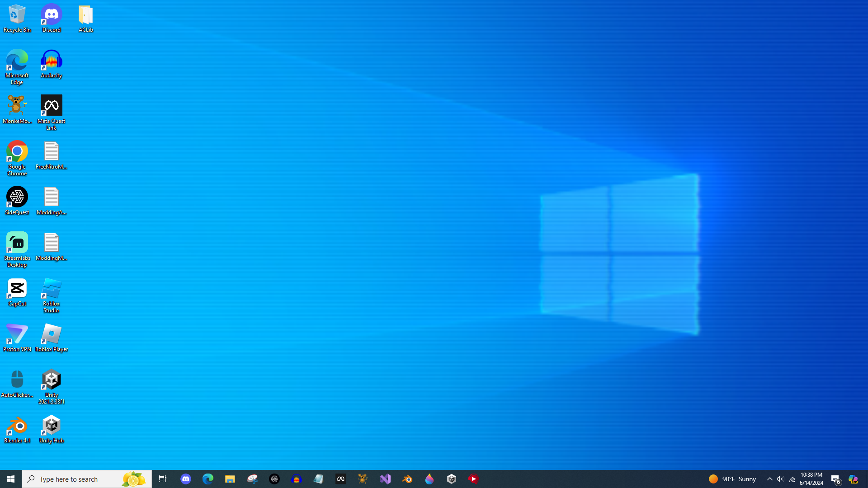Select the ACLib folder on the desktop
This screenshot has width=868, height=488.
click(85, 19)
